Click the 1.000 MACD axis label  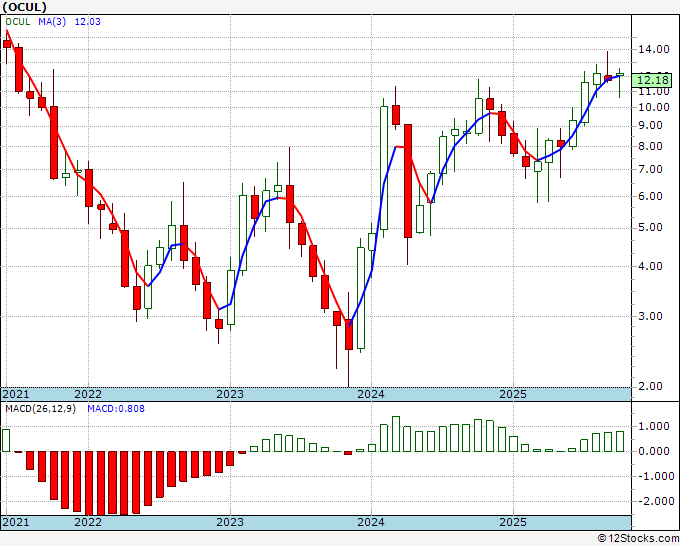pyautogui.click(x=654, y=427)
